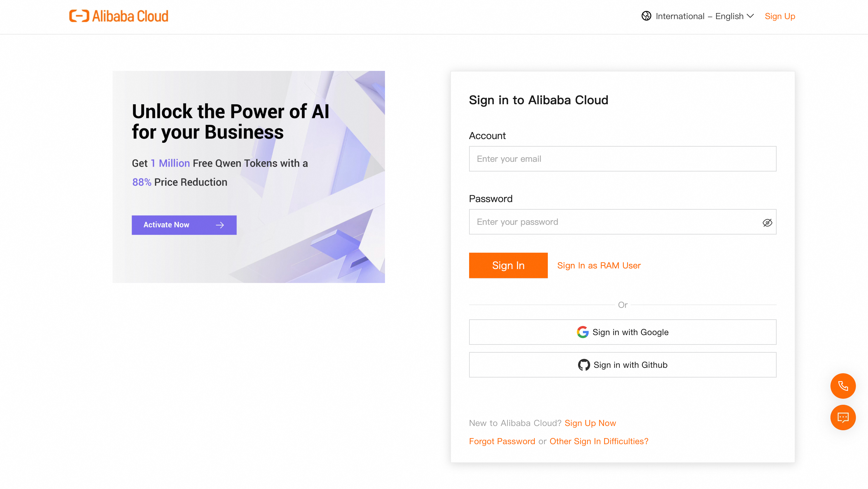Image resolution: width=868 pixels, height=489 pixels.
Task: Click the language dropdown chevron arrow
Action: pyautogui.click(x=750, y=16)
